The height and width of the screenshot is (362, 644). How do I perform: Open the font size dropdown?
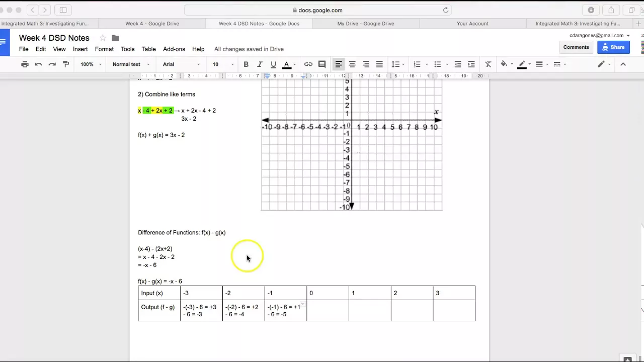[223, 64]
